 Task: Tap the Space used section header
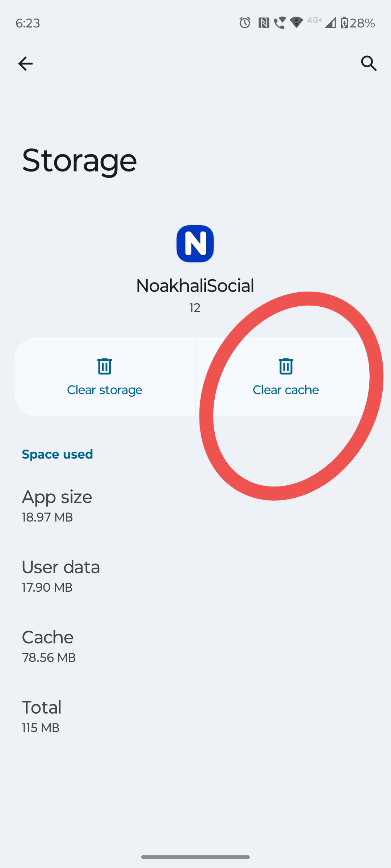tap(58, 454)
